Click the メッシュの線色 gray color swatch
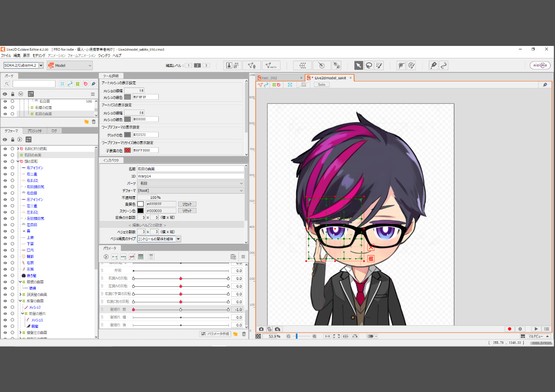This screenshot has height=392, width=555. [x=127, y=97]
